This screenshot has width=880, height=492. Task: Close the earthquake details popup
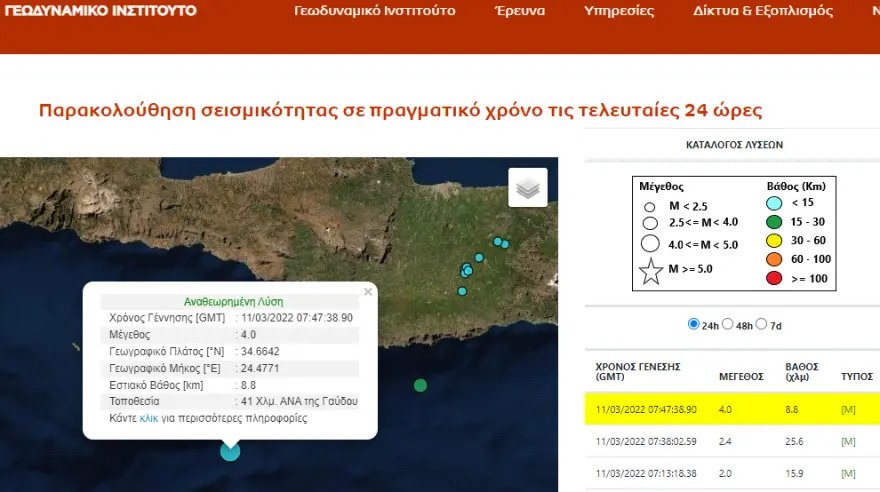(x=368, y=292)
